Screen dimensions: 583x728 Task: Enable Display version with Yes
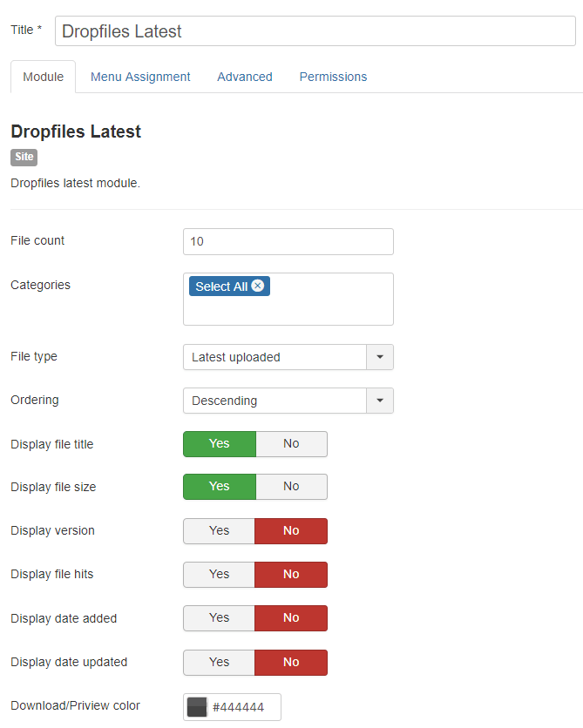coord(219,531)
